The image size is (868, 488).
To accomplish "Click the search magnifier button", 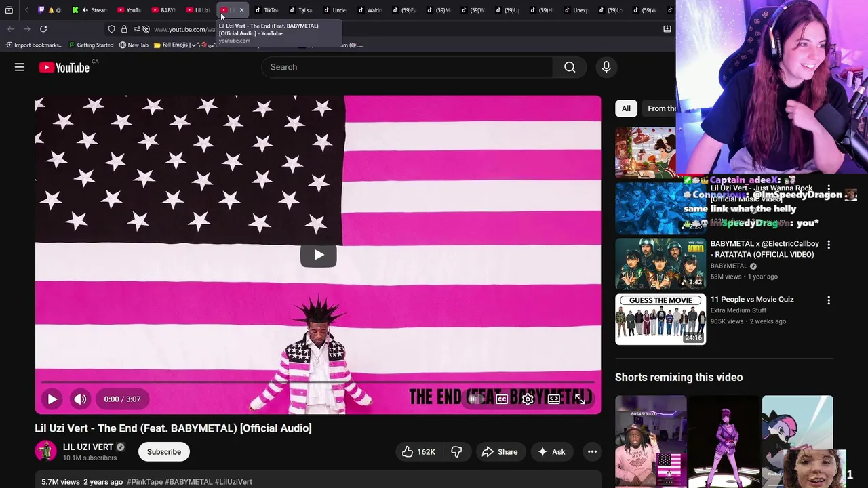I will click(x=570, y=67).
